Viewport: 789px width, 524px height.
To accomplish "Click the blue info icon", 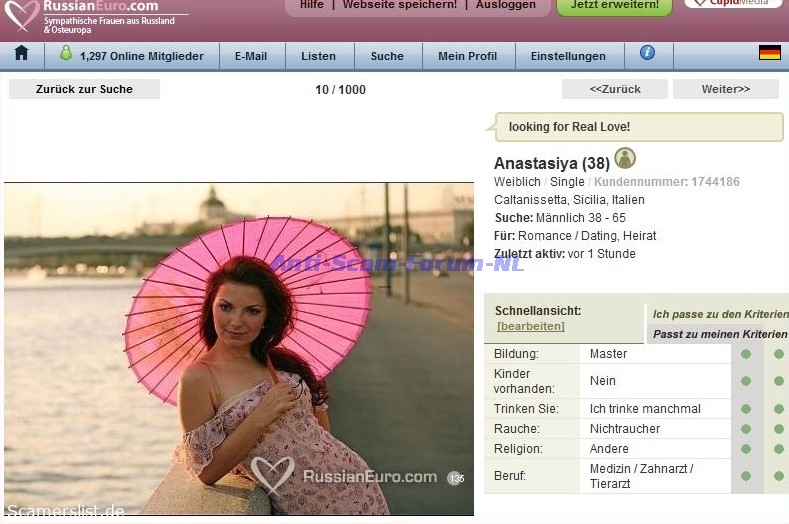I will [x=647, y=53].
